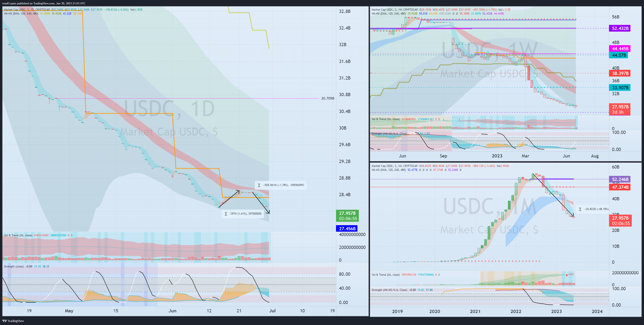Click the 1M chart HA-MS indicator legend
This screenshot has height=325, width=644.
pos(417,170)
